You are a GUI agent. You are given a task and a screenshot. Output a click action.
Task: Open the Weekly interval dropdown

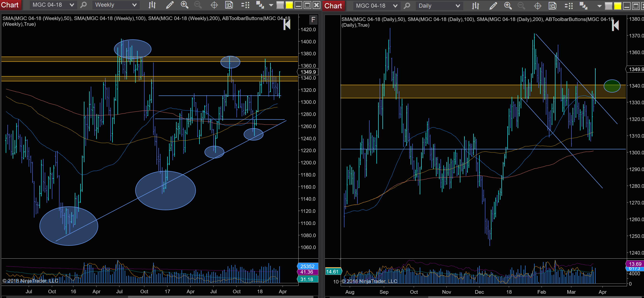click(116, 5)
